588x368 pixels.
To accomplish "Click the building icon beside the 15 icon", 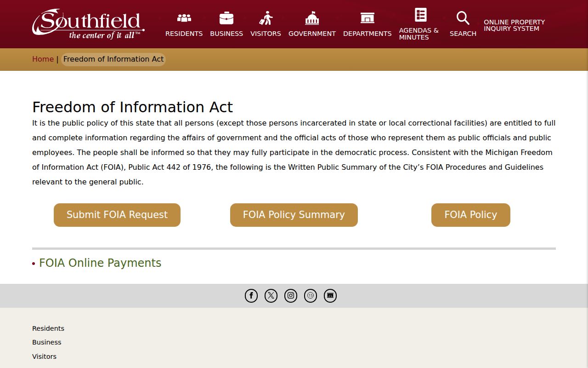I will [x=330, y=296].
